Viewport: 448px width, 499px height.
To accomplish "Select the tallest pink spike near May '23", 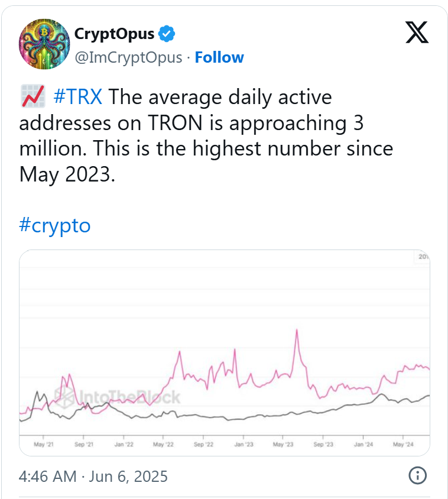I will (x=297, y=331).
